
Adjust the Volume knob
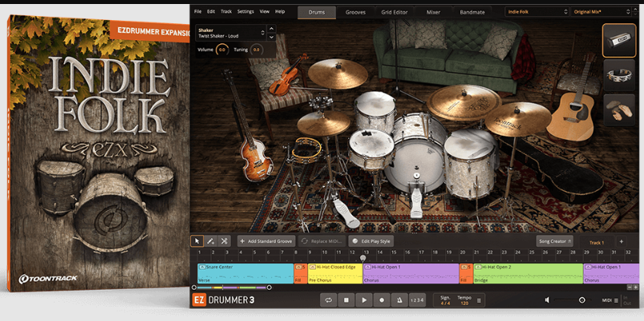click(x=222, y=50)
